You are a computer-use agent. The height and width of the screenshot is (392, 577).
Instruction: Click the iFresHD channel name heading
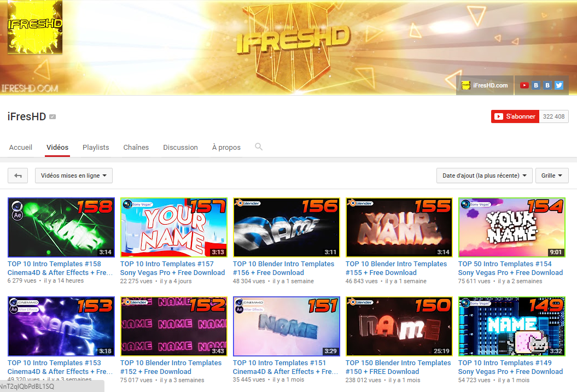click(x=27, y=116)
